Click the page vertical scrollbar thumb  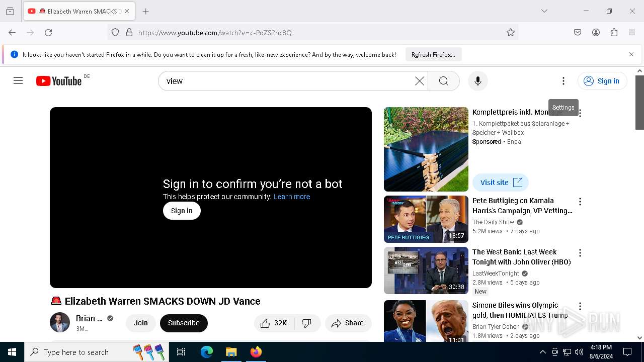click(x=639, y=103)
